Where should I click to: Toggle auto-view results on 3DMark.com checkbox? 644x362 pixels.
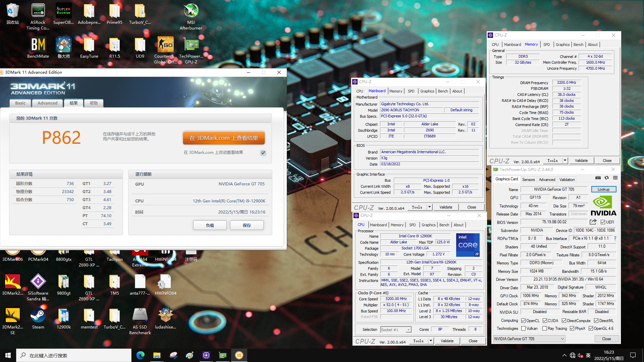[263, 153]
